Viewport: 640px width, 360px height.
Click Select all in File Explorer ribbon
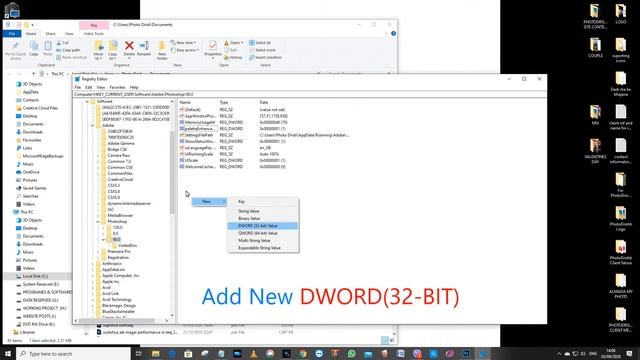(260, 42)
